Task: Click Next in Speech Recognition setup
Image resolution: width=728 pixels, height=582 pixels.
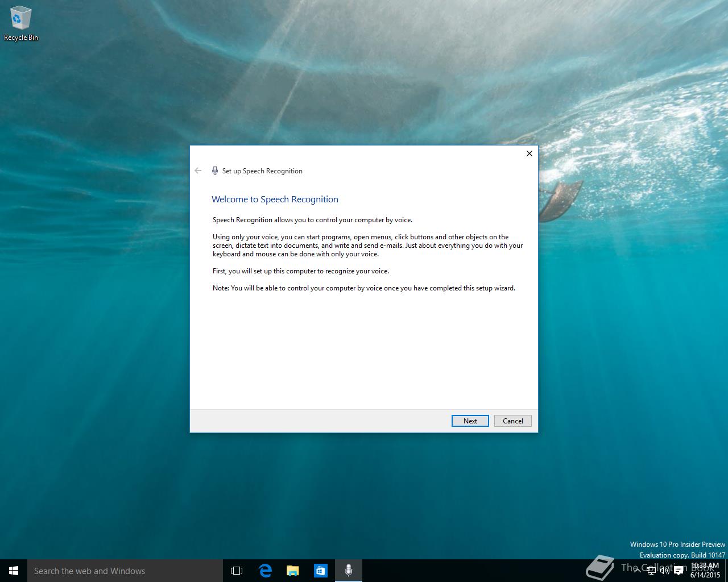Action: coord(470,421)
